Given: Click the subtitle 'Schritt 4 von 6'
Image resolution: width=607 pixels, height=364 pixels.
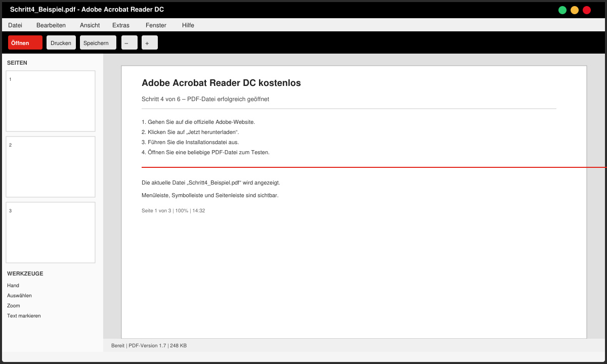Looking at the screenshot, I should [161, 99].
